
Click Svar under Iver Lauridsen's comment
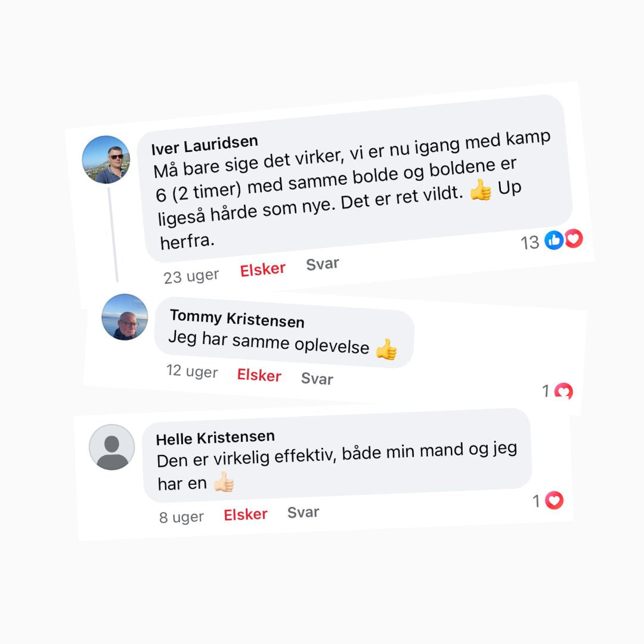[x=323, y=264]
